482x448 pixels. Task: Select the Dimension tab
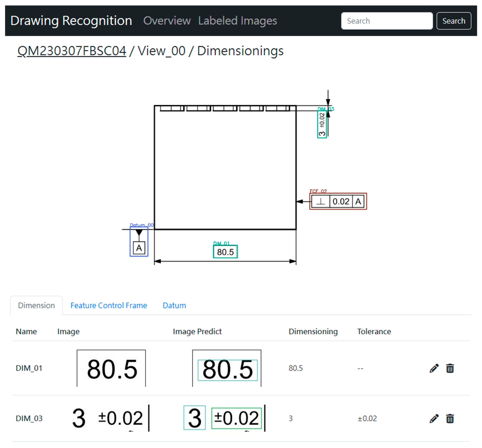(x=36, y=305)
